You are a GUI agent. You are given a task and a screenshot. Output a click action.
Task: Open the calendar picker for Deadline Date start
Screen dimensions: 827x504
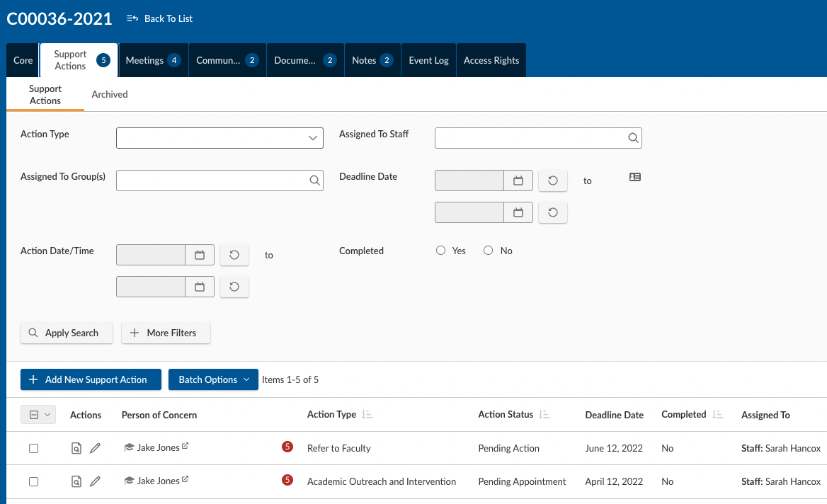pyautogui.click(x=518, y=181)
